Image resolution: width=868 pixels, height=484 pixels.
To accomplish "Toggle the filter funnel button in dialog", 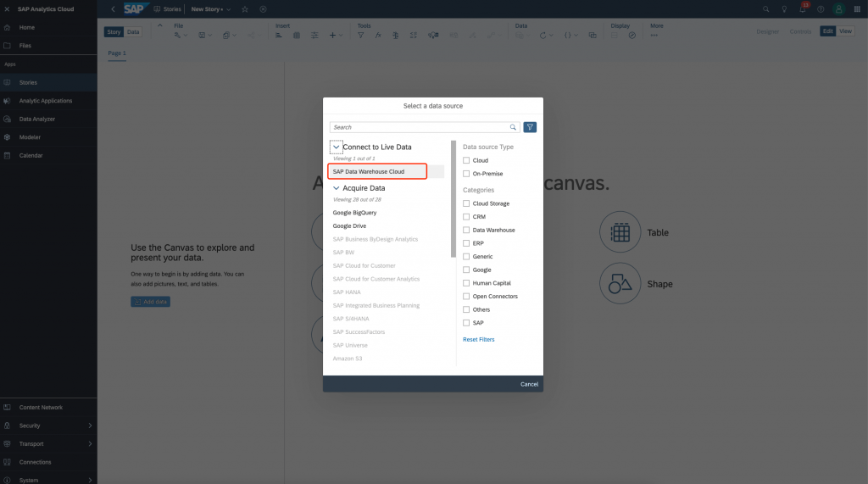I will tap(530, 127).
